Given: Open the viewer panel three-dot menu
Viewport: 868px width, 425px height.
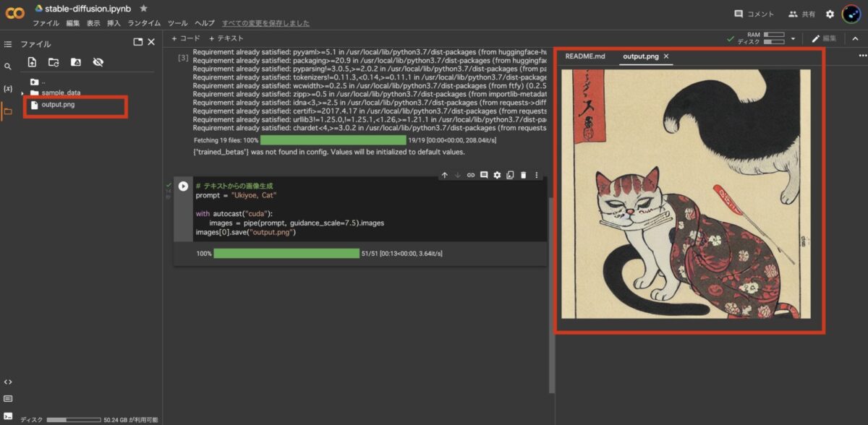Looking at the screenshot, I should 861,56.
